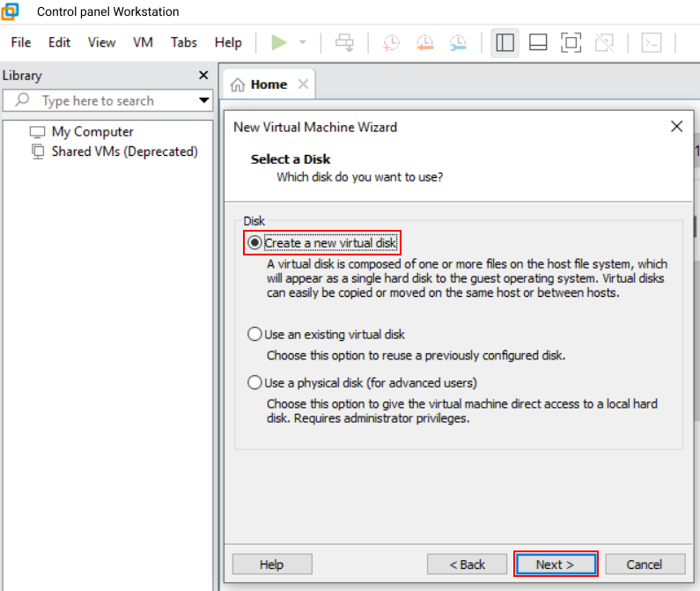Screen dimensions: 700x591
Task: Click the console view terminal icon
Action: tap(651, 42)
